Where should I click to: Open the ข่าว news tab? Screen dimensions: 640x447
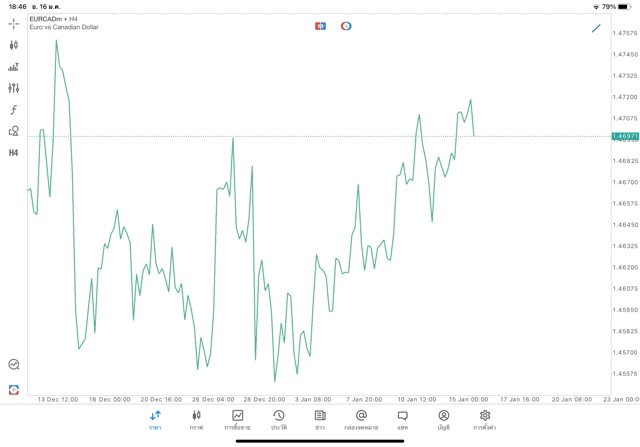320,420
